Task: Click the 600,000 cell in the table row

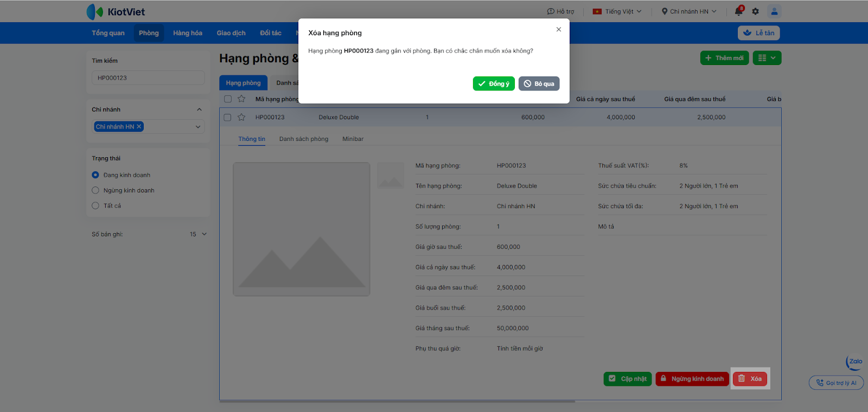Action: 533,117
